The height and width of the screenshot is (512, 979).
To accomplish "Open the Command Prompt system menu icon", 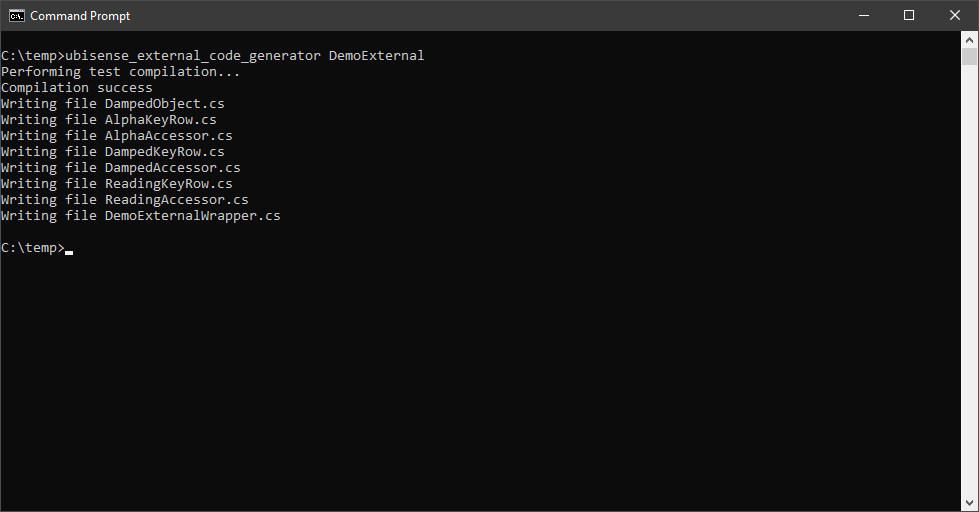I will pyautogui.click(x=16, y=16).
